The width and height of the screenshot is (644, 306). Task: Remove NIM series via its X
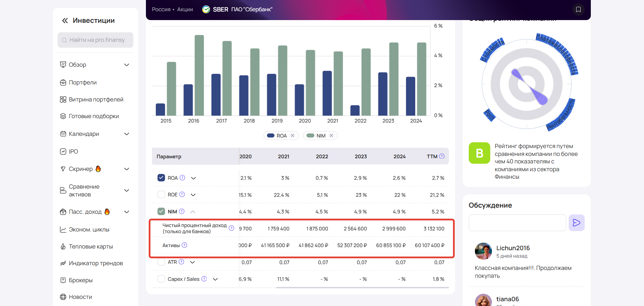point(331,135)
